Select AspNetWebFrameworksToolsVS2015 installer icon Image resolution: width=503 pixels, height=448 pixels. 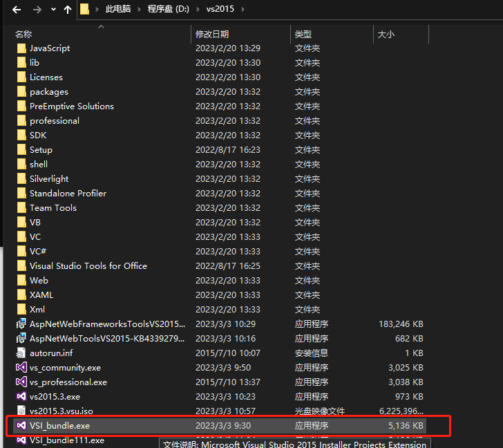pyautogui.click(x=21, y=324)
